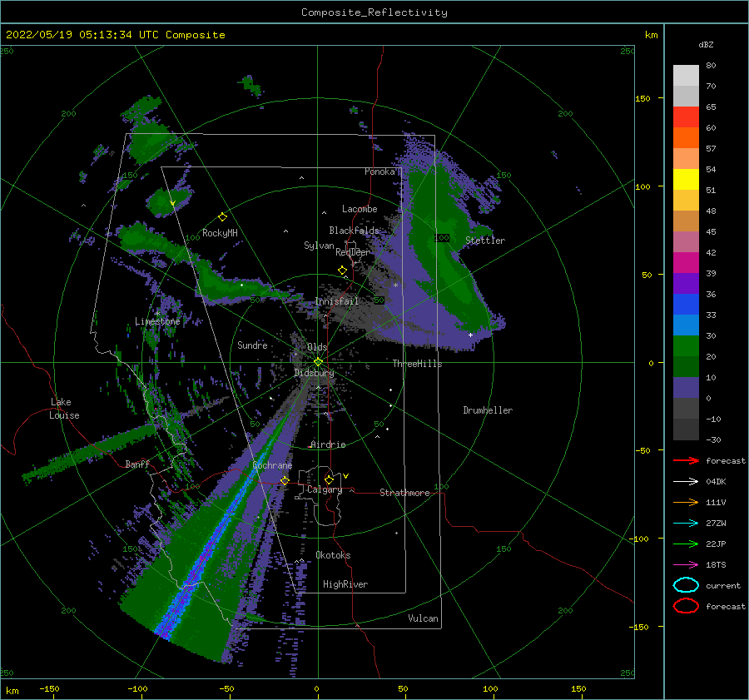Select the Limestone label
749x700 pixels.
157,321
